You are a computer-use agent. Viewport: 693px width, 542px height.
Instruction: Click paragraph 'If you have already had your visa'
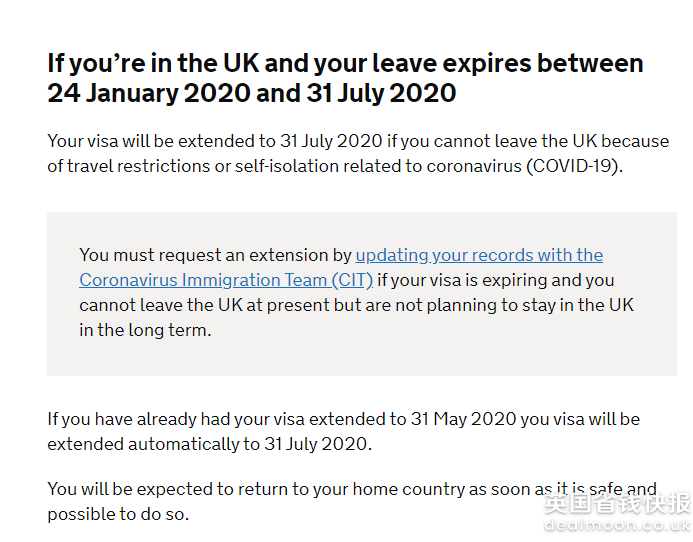point(343,431)
